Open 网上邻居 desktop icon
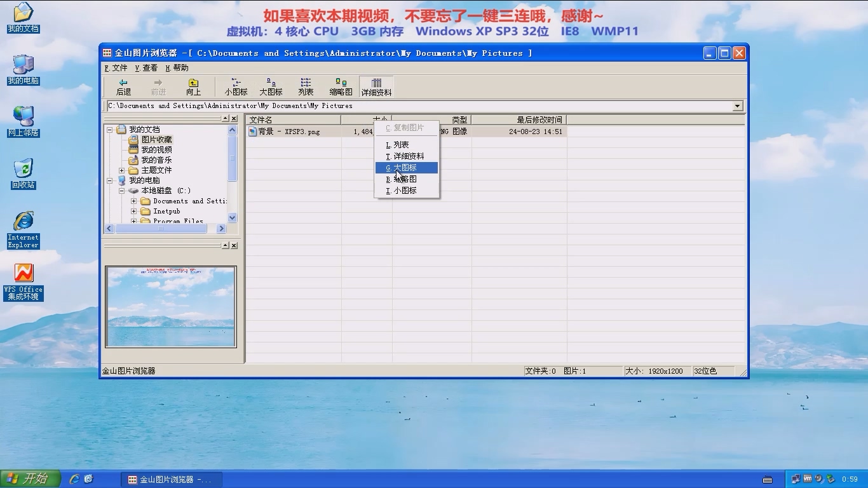868x488 pixels. pos(24,122)
